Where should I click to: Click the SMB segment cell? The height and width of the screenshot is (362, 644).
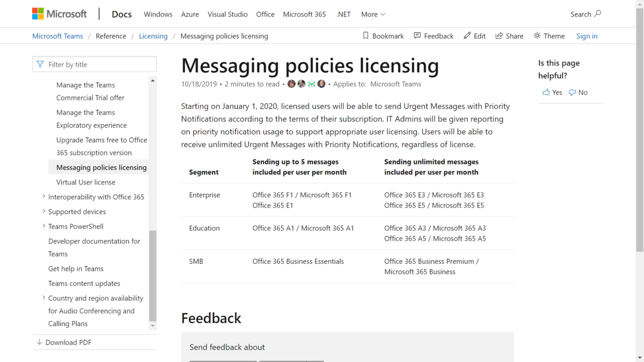pyautogui.click(x=196, y=261)
